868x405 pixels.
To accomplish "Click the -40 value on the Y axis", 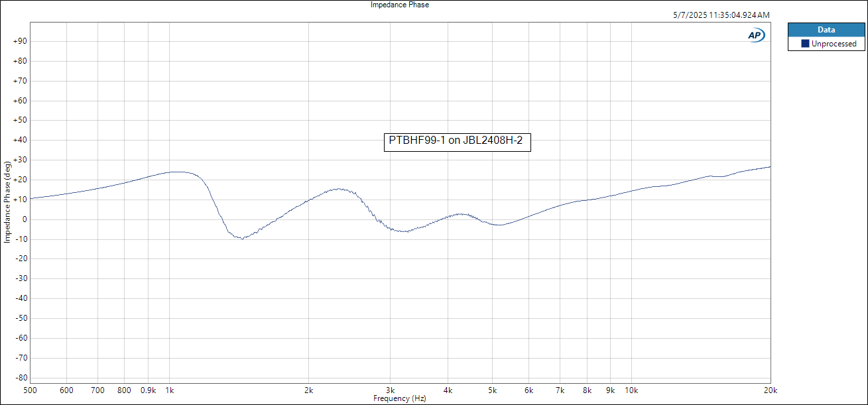I will [20, 298].
